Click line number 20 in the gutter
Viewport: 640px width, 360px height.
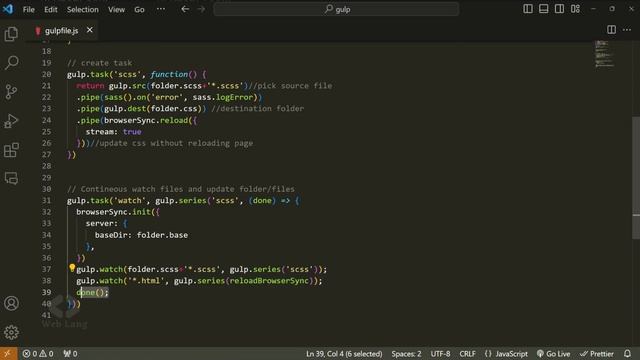[x=47, y=74]
